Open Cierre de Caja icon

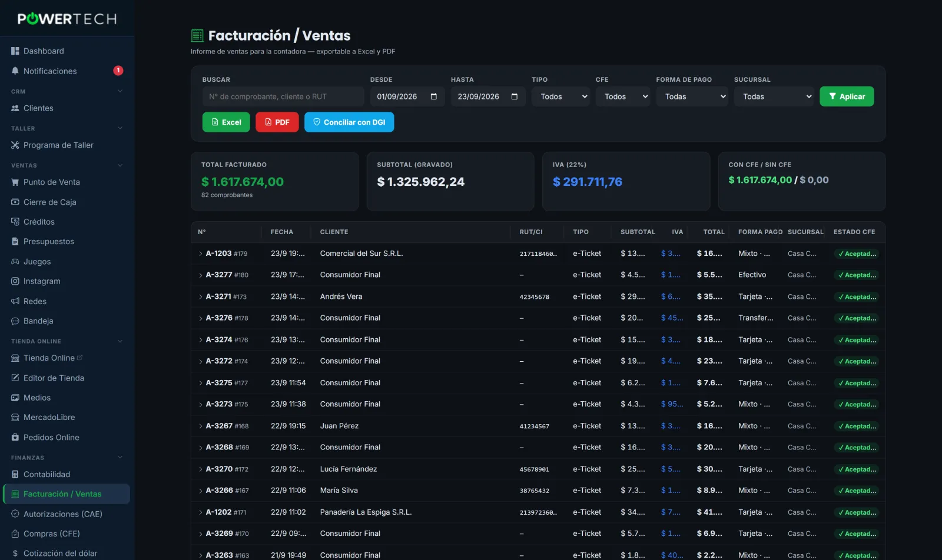click(x=15, y=202)
